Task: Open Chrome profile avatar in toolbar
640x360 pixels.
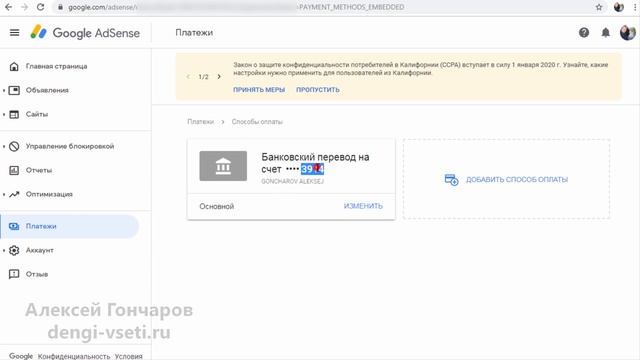Action: pos(619,7)
